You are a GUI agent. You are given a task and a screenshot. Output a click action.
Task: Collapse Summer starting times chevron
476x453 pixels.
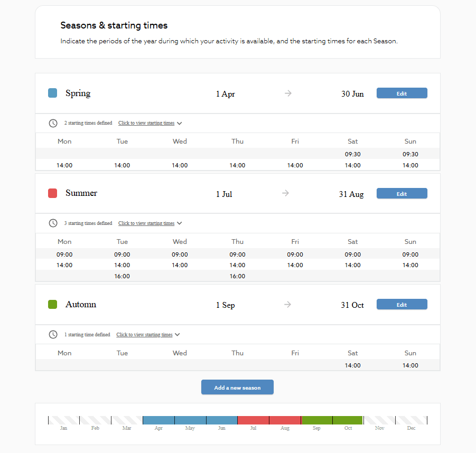point(180,223)
